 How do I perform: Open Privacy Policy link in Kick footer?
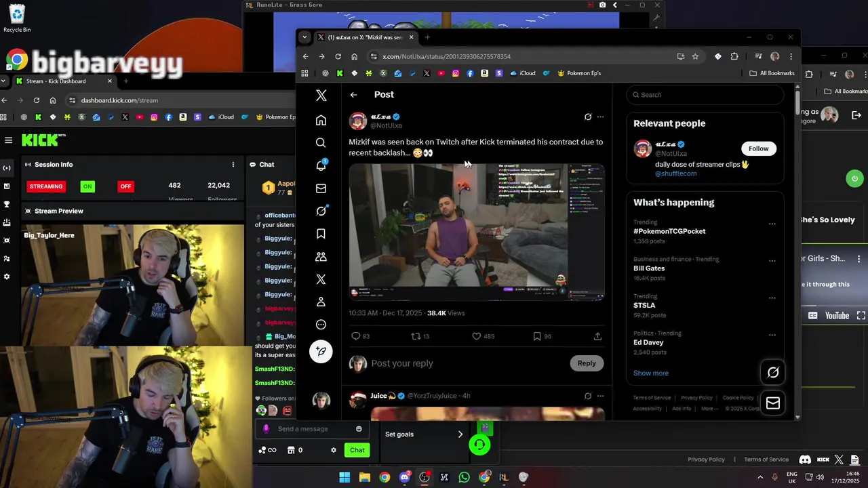[706, 460]
